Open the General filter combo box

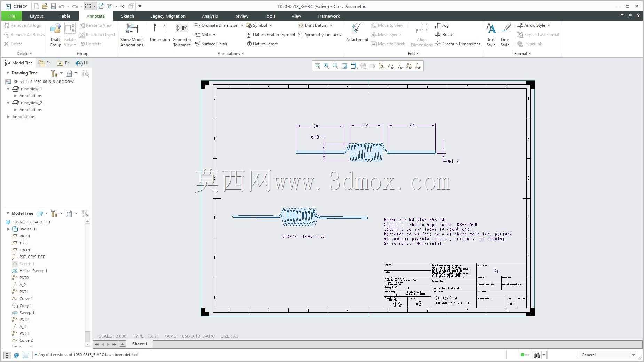tap(607, 355)
